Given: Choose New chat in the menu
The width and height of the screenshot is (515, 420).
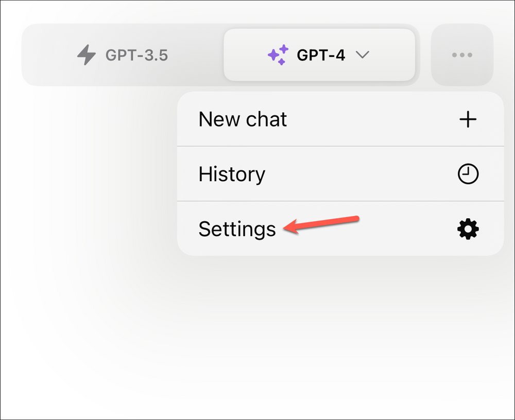Looking at the screenshot, I should point(242,119).
